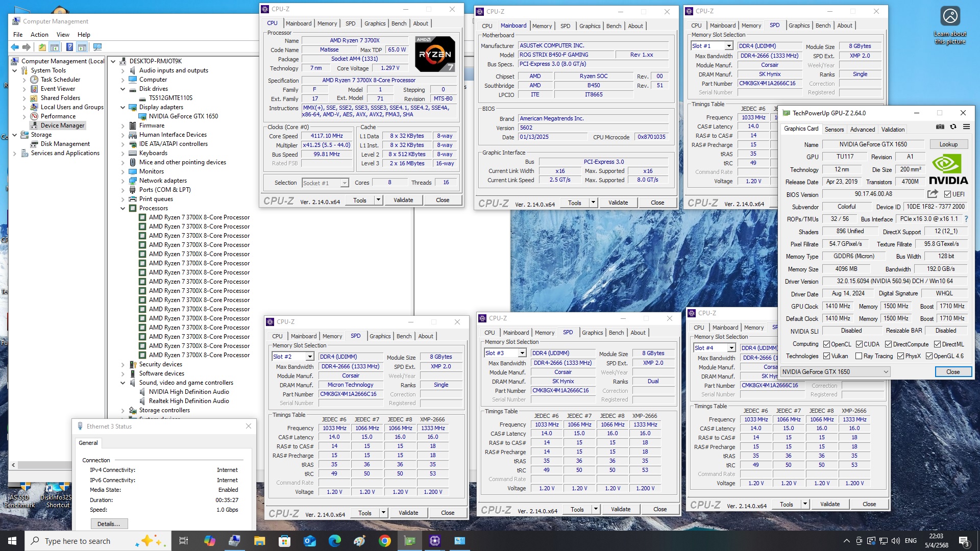Open Tools dropdown arrow in CPU tab window
Screen dimensions: 980x551
tap(378, 200)
